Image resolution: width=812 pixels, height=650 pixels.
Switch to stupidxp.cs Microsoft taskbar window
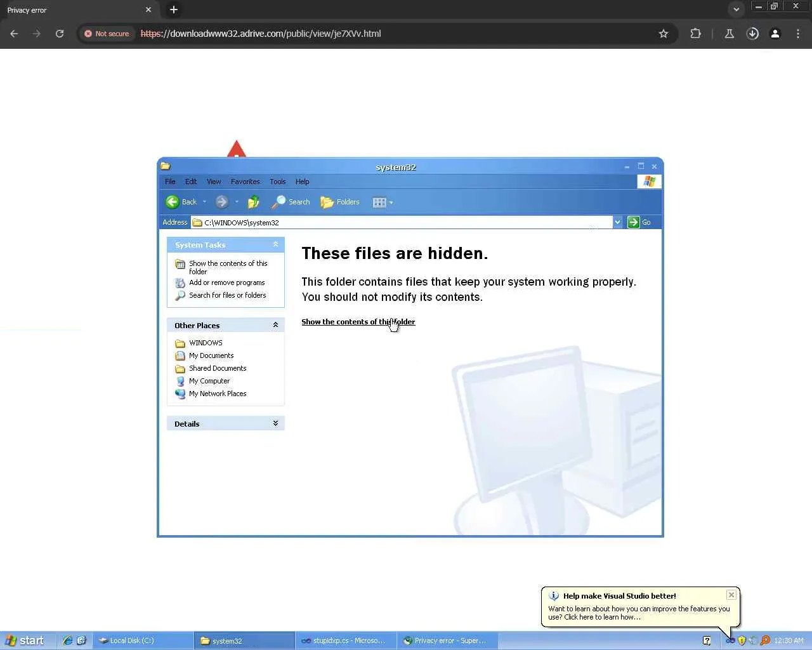pyautogui.click(x=346, y=640)
